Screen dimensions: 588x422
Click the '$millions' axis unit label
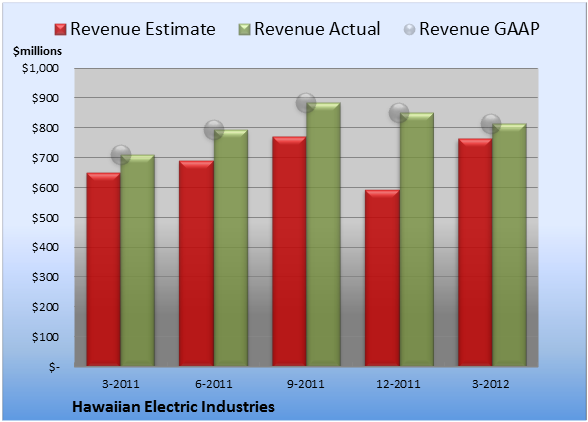click(37, 51)
